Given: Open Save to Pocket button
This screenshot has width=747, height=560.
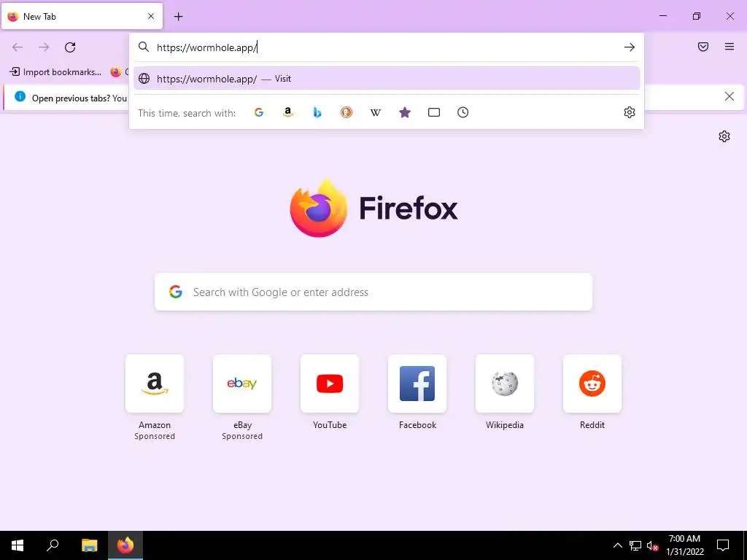Looking at the screenshot, I should [703, 47].
